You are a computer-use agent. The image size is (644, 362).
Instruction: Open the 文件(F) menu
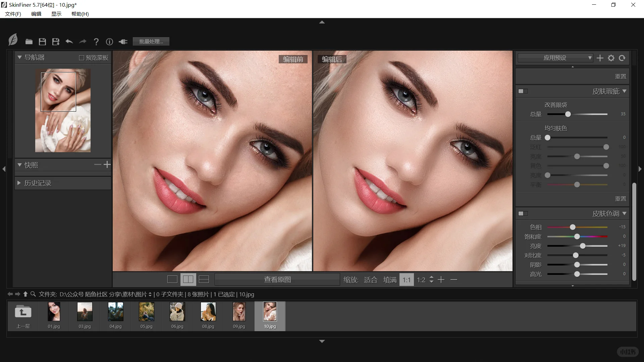[x=13, y=14]
